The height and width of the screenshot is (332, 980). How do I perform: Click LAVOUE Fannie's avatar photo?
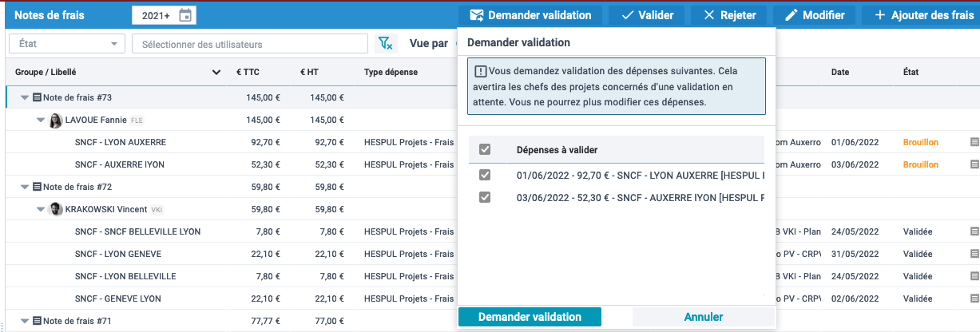click(56, 120)
